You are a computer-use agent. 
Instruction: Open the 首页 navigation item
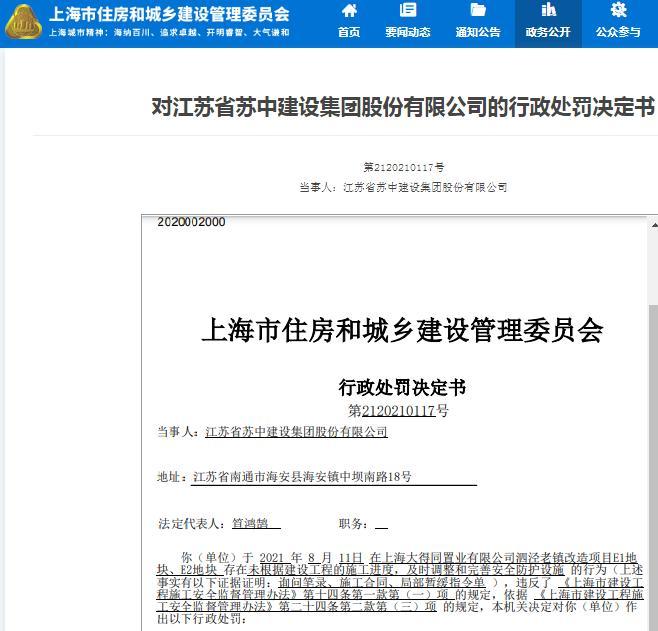(x=349, y=32)
